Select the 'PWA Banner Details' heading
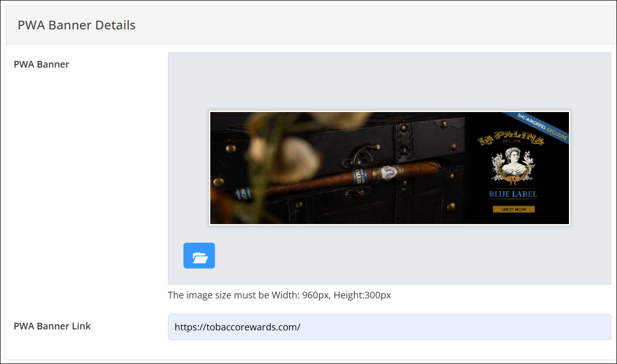Image resolution: width=617 pixels, height=364 pixels. click(76, 25)
